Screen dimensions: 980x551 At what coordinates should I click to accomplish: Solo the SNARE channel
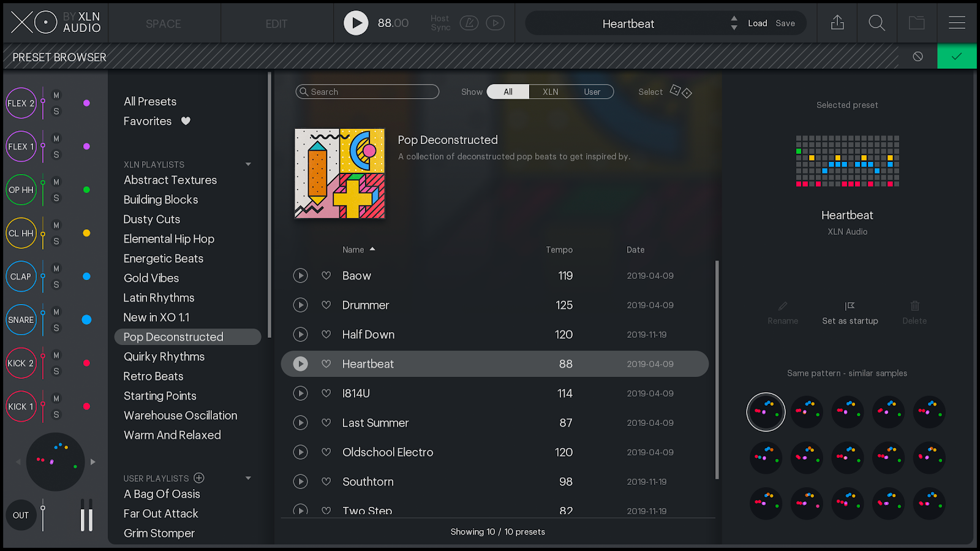click(x=56, y=328)
